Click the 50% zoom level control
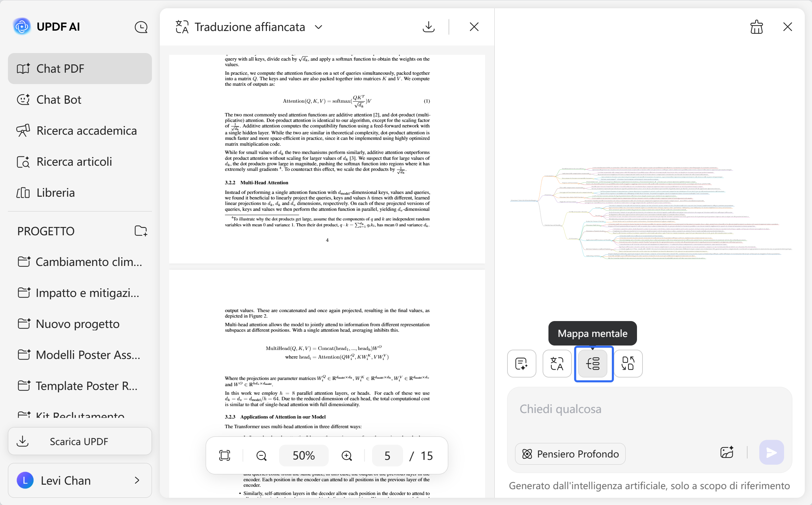Screen dimensions: 812x505 (x=303, y=455)
